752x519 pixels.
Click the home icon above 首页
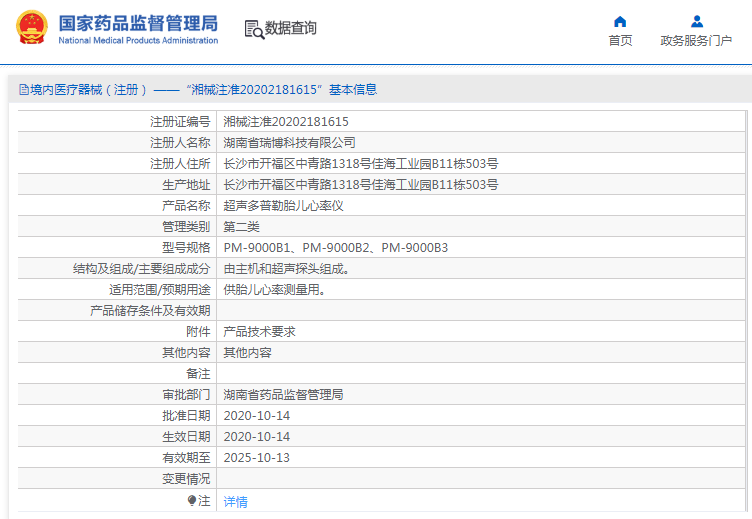point(620,22)
